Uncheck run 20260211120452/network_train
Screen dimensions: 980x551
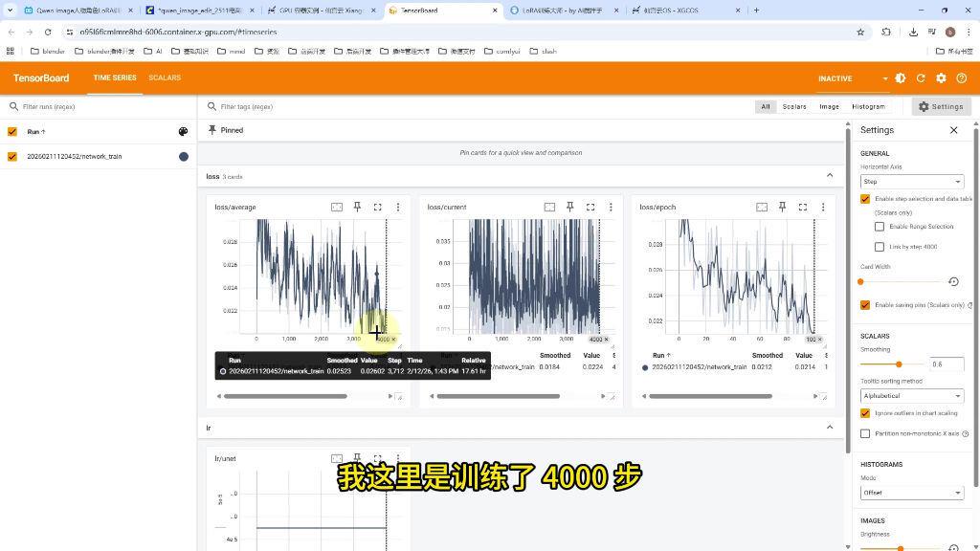pos(11,157)
